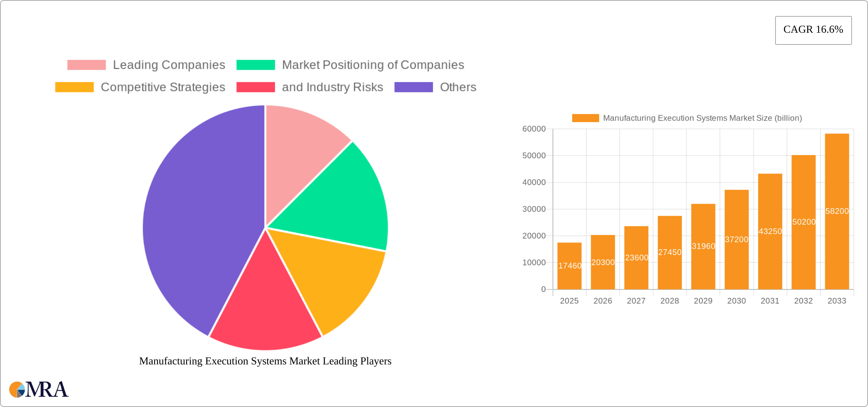
Task: Click the 2025 year label
Action: pyautogui.click(x=569, y=301)
